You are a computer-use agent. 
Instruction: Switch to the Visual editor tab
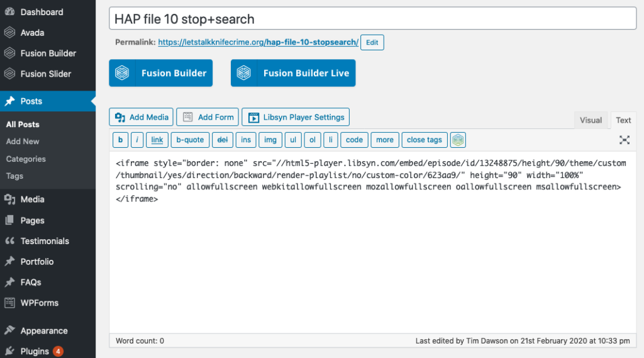[x=591, y=120]
